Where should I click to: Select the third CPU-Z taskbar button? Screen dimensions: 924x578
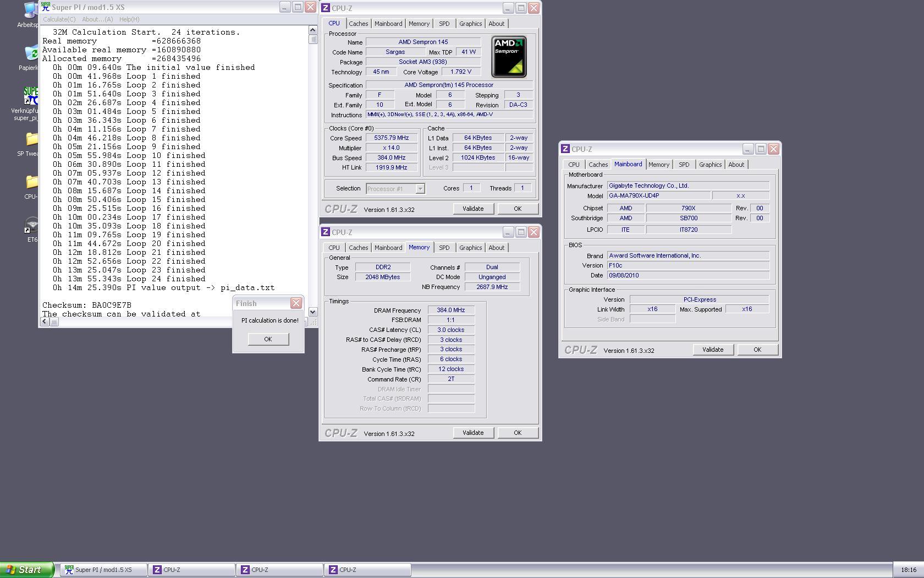[367, 570]
